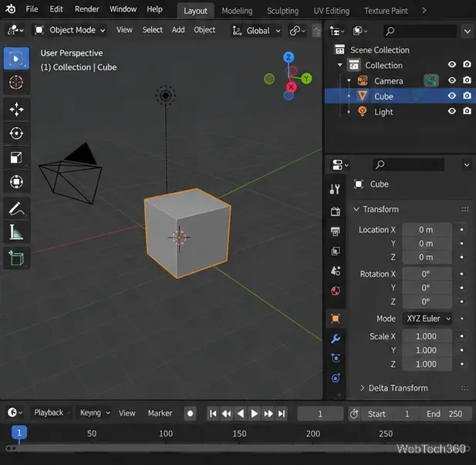476x465 pixels.
Task: Switch to the UV Editing workspace tab
Action: [332, 11]
